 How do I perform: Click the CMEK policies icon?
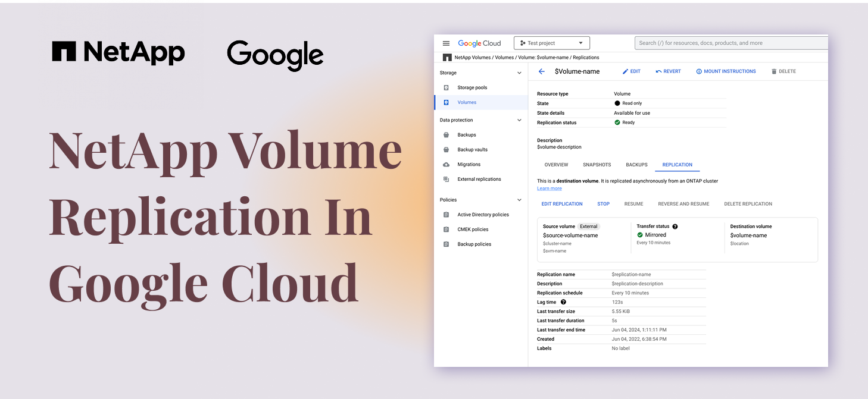[446, 229]
